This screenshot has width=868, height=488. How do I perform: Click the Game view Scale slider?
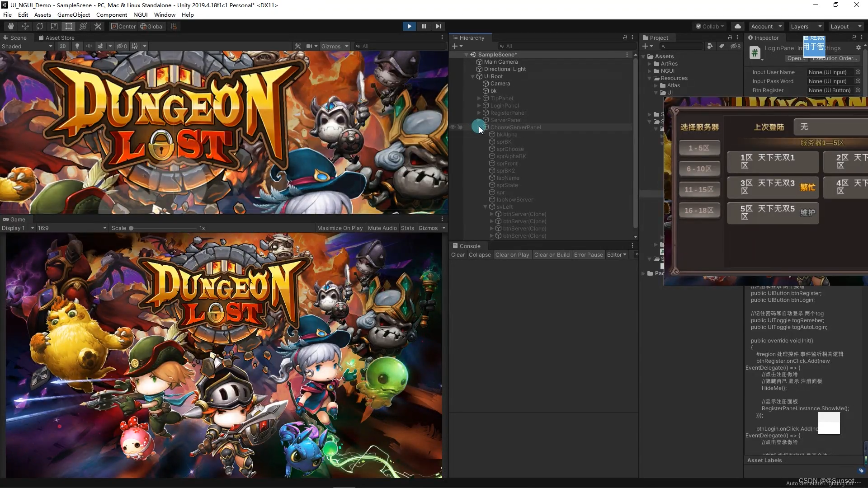131,228
